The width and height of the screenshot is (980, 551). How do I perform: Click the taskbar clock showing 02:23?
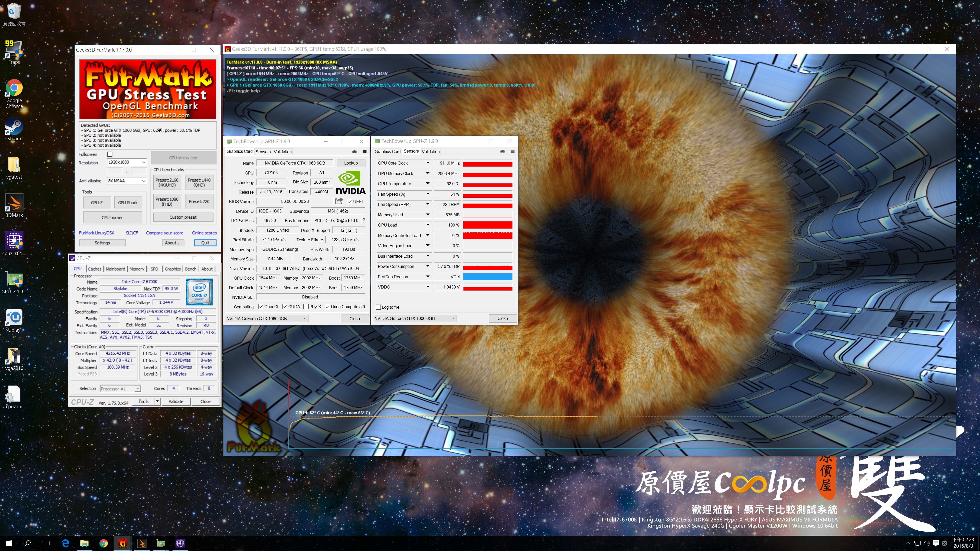963,543
